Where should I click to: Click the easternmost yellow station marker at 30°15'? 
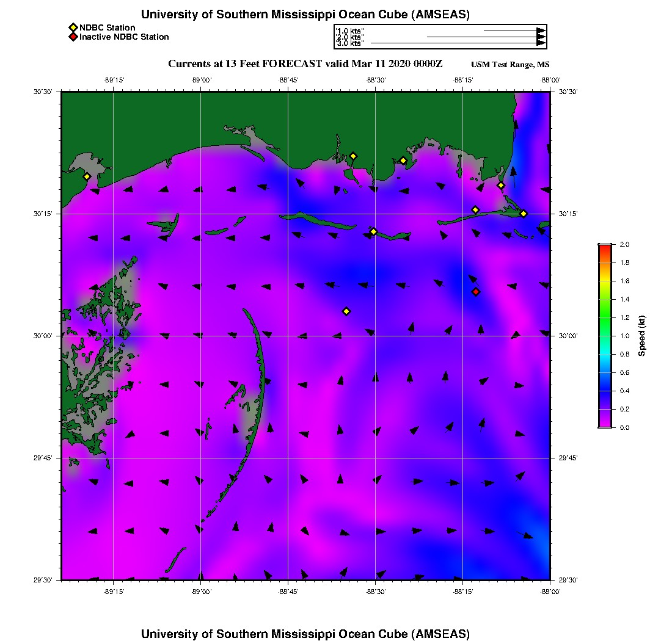point(524,214)
